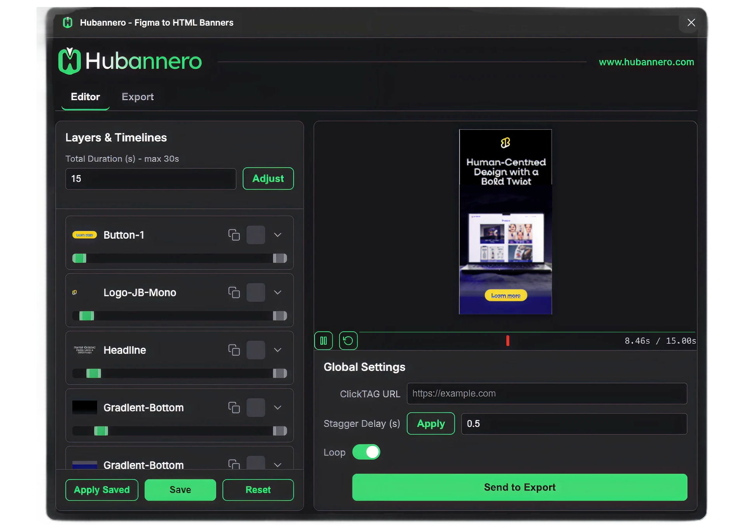Toggle the Loop switch off
This screenshot has width=756, height=532.
click(366, 452)
